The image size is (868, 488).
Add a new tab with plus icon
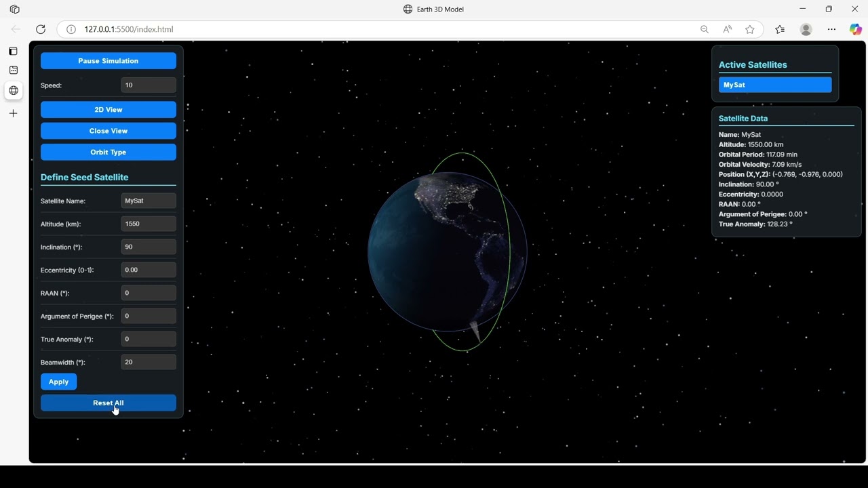[x=14, y=113]
